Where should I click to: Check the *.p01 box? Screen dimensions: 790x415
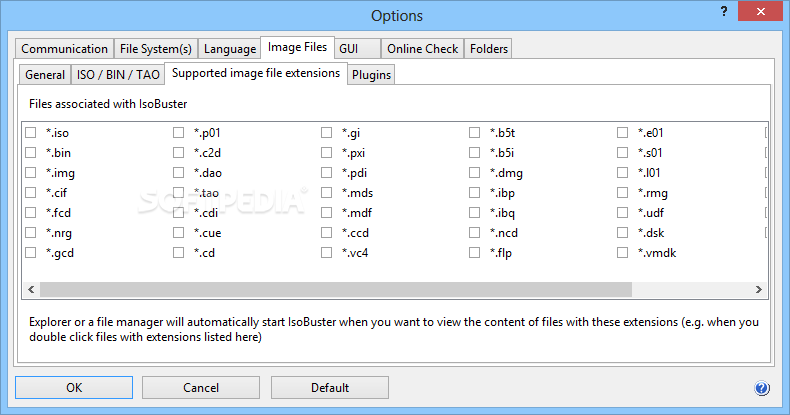click(x=178, y=132)
